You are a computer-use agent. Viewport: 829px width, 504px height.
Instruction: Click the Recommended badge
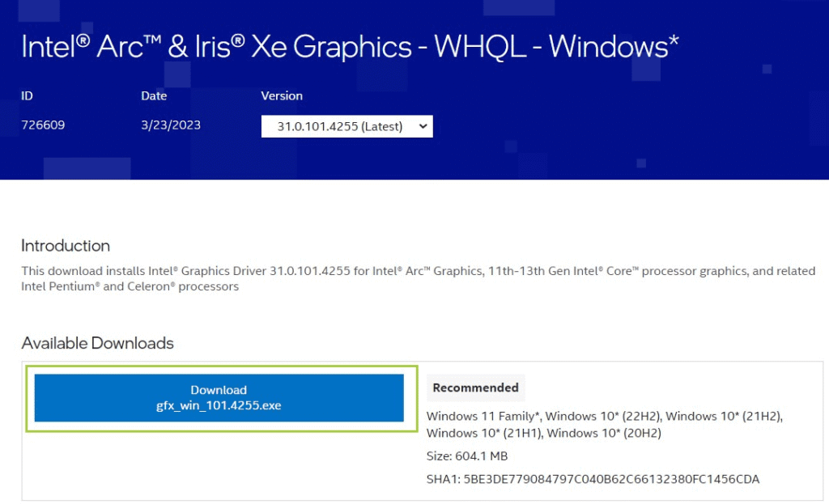[475, 388]
